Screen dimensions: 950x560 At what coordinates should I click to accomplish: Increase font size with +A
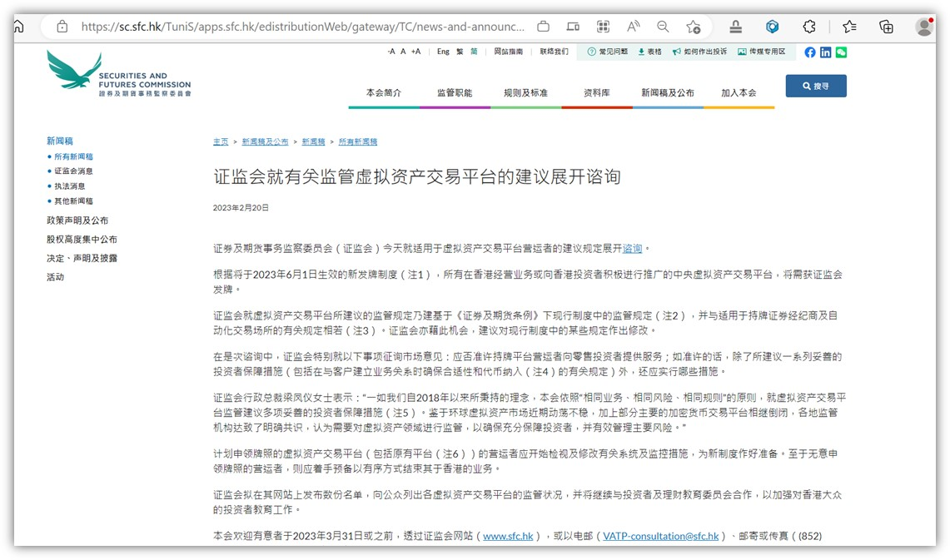(x=415, y=52)
